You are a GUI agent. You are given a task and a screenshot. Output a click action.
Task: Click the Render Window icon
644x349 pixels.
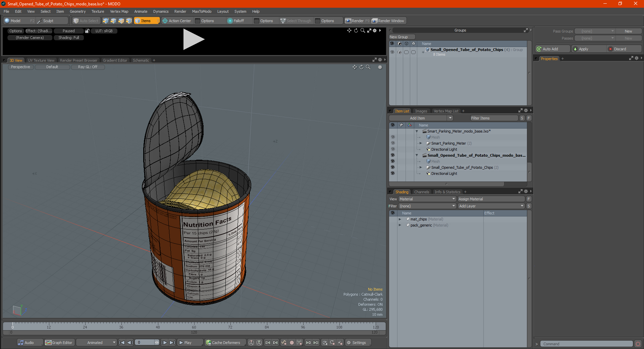[x=375, y=21]
